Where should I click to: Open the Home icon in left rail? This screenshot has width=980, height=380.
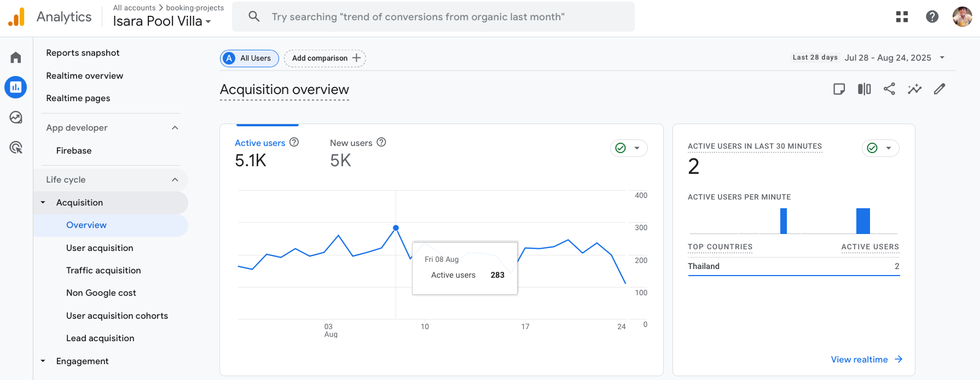pos(16,57)
